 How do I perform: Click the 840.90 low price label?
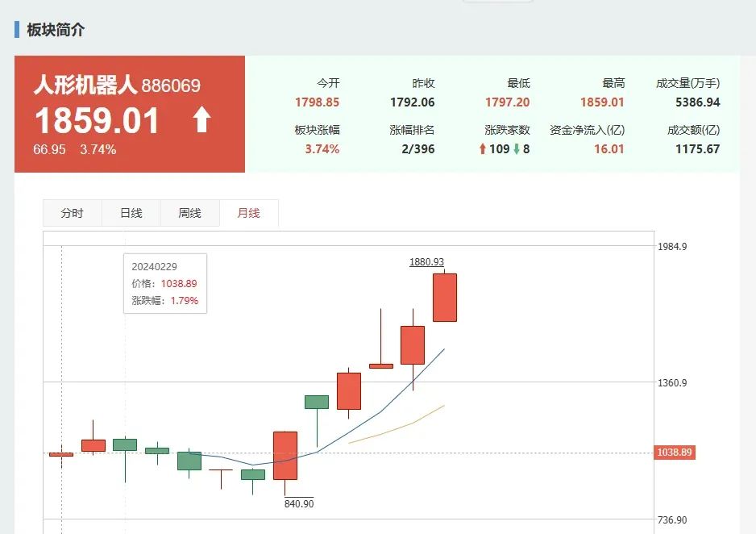[x=299, y=503]
